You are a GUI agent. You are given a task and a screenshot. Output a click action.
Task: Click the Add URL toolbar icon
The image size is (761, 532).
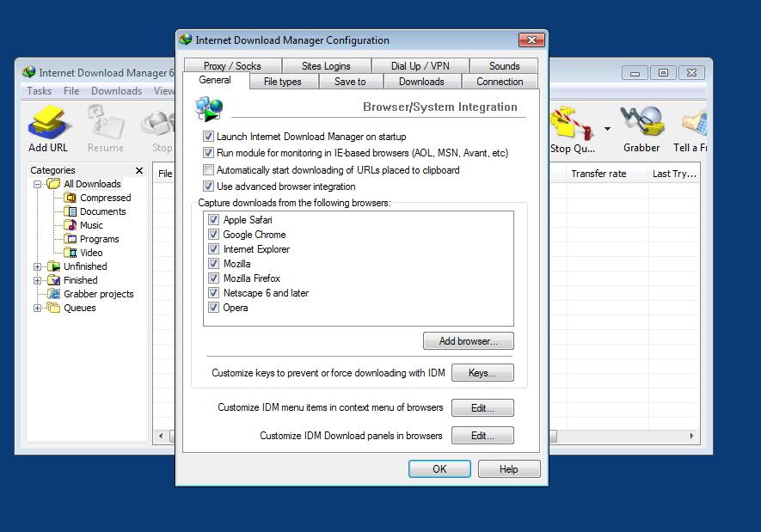click(x=47, y=123)
